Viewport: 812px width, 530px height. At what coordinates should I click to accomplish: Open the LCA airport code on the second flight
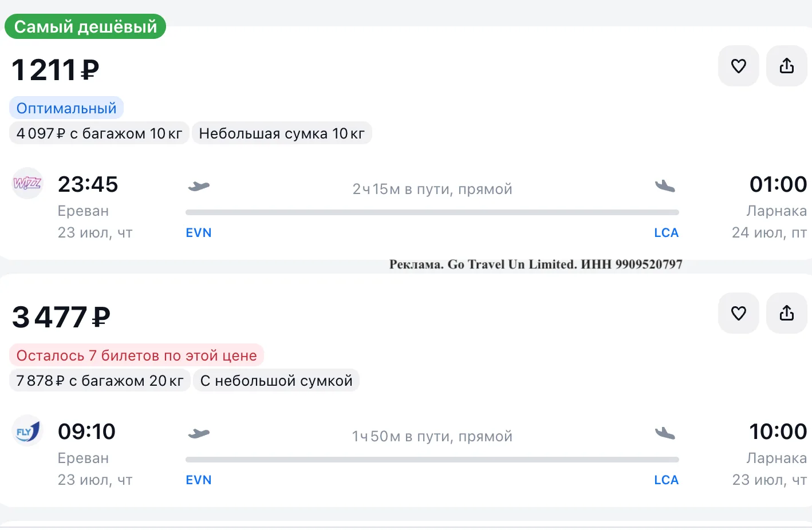click(x=667, y=480)
